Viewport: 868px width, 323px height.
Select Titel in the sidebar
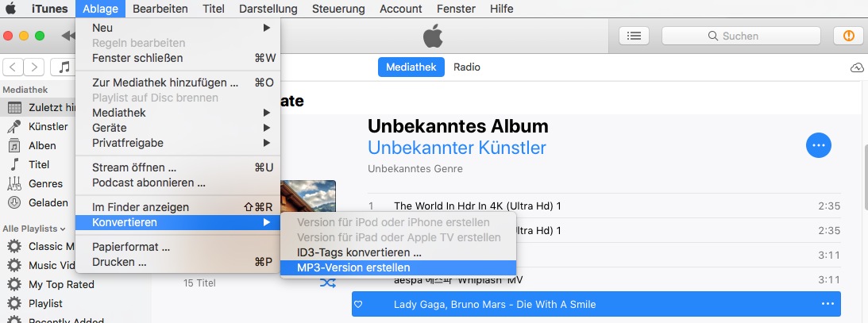point(37,164)
